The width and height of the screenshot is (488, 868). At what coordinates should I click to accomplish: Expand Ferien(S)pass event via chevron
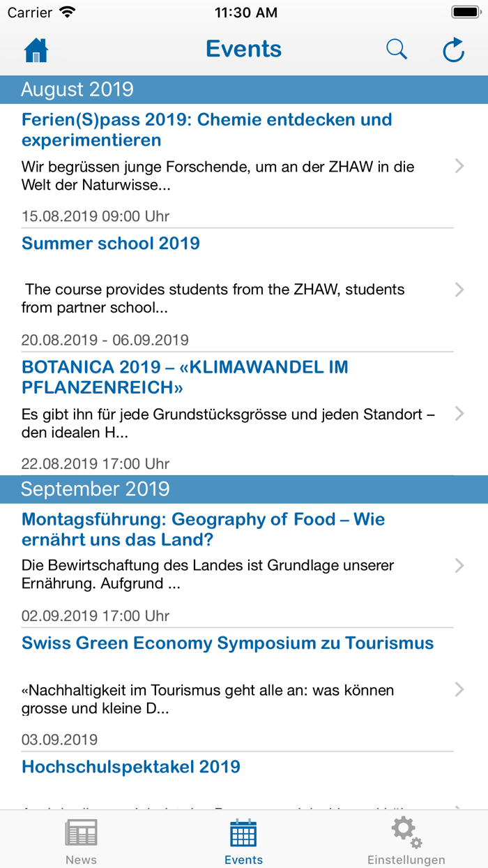click(459, 166)
